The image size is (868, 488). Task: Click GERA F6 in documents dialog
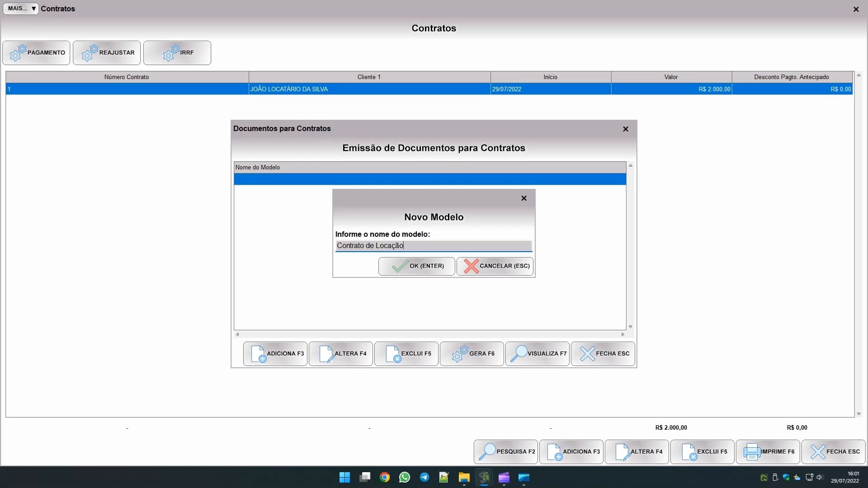click(472, 354)
